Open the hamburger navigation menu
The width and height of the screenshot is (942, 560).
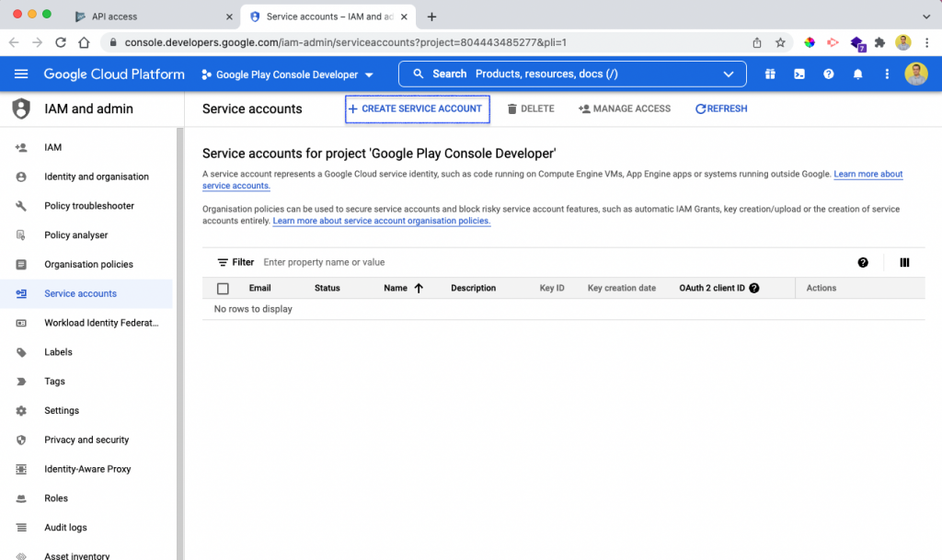pyautogui.click(x=21, y=74)
